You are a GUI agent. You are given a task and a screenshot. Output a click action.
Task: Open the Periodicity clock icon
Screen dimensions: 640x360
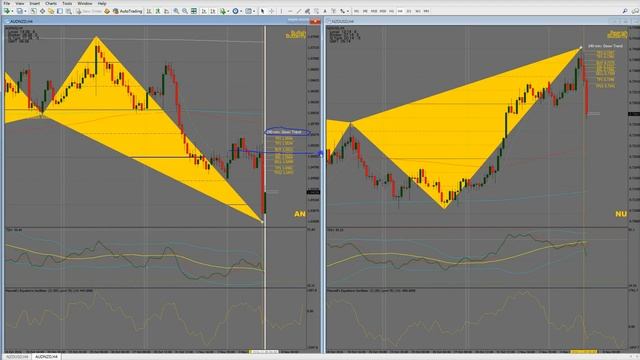point(236,11)
